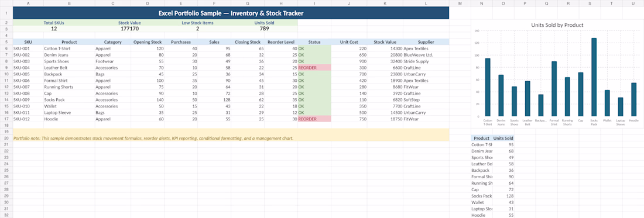Image resolution: width=644 pixels, height=218 pixels.
Task: Select unit cost 900 for Sports Shoes
Action: [x=349, y=61]
